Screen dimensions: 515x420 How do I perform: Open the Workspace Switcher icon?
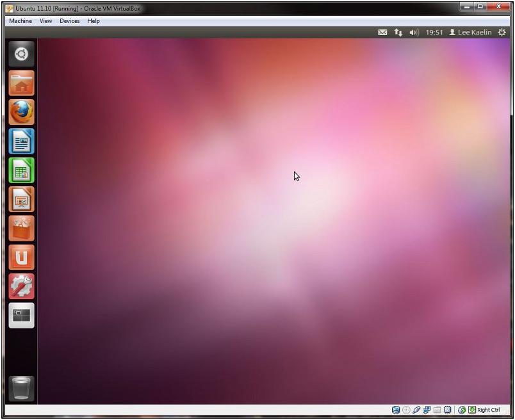[x=21, y=316]
